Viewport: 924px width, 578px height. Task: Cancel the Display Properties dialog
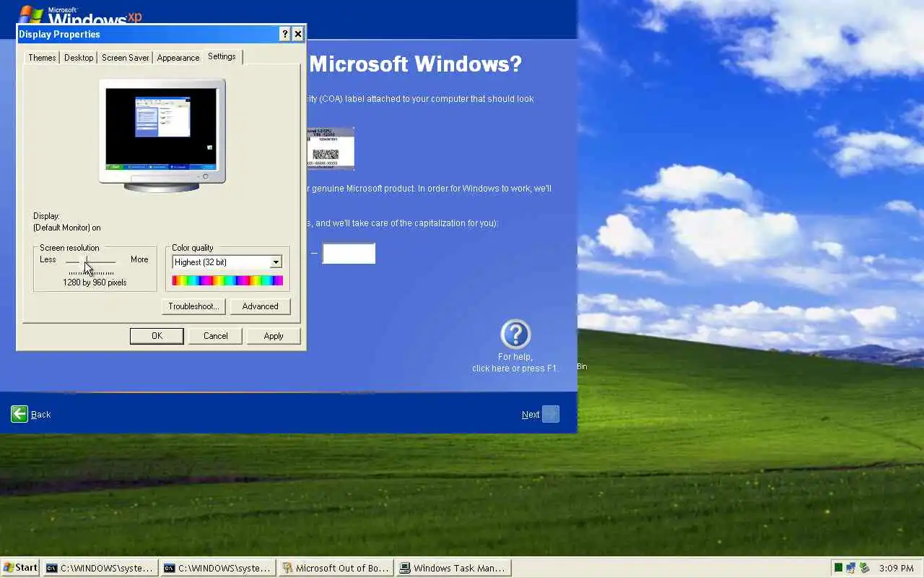click(215, 336)
